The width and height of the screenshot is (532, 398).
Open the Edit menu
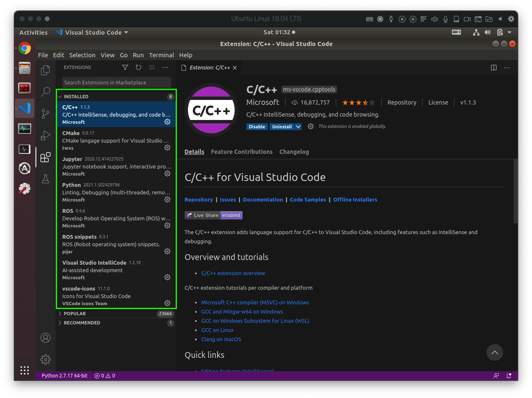pyautogui.click(x=59, y=55)
